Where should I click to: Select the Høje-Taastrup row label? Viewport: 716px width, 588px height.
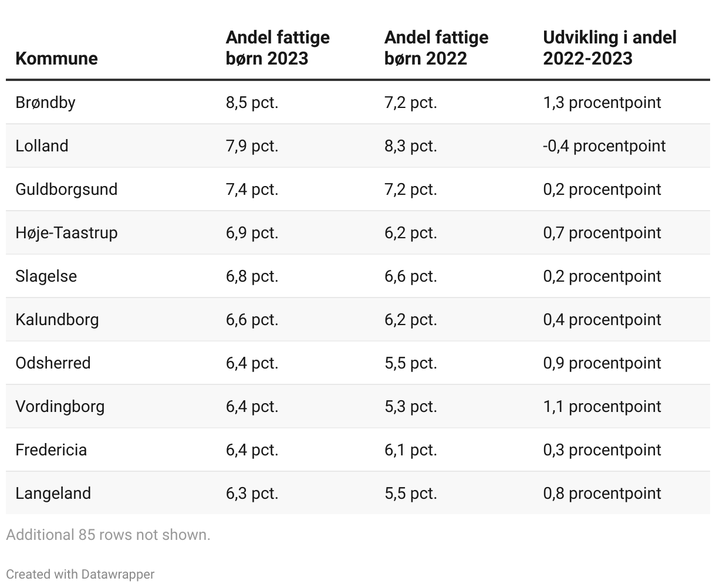66,232
